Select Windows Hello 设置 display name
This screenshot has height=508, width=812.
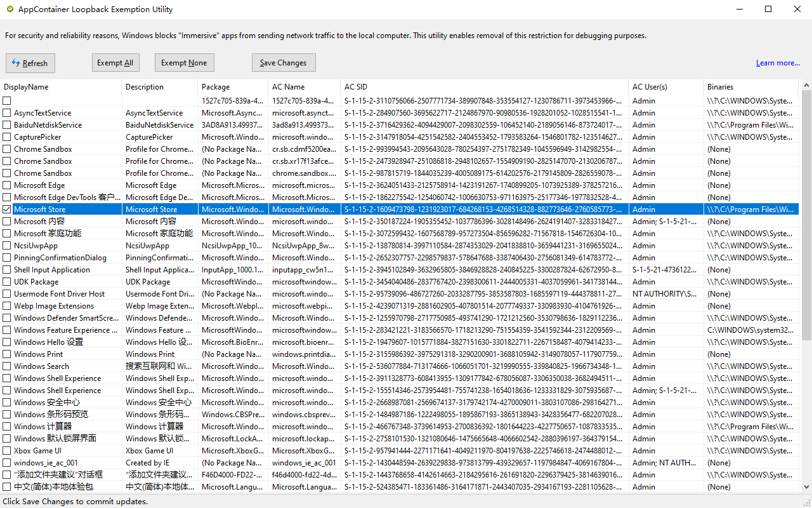48,342
